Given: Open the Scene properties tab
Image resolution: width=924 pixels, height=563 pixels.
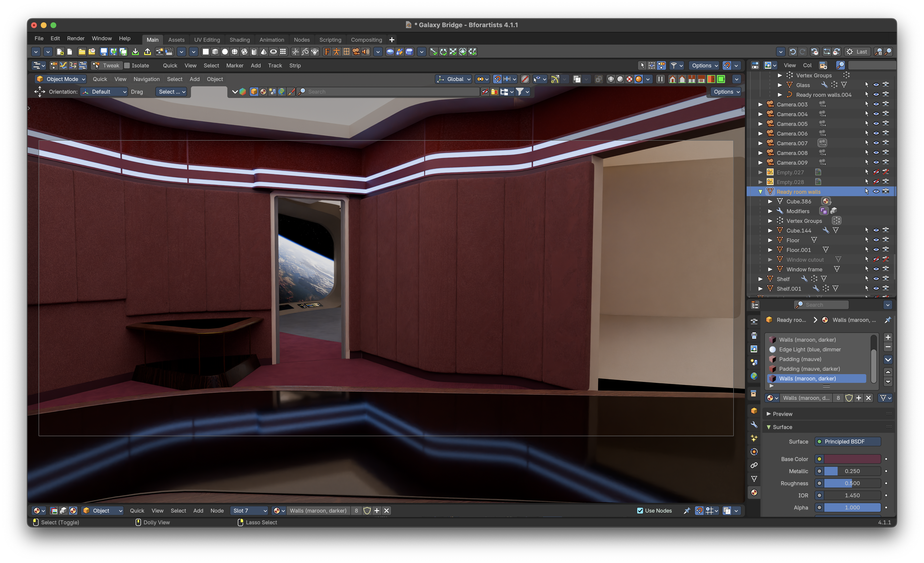Looking at the screenshot, I should tap(754, 362).
